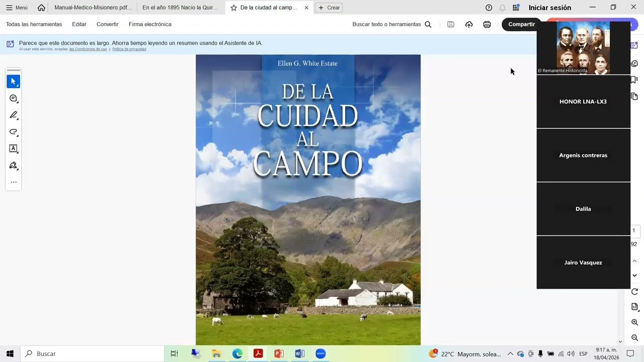This screenshot has height=362, width=644.
Task: Open the Menú hamburger button
Action: coord(17,8)
